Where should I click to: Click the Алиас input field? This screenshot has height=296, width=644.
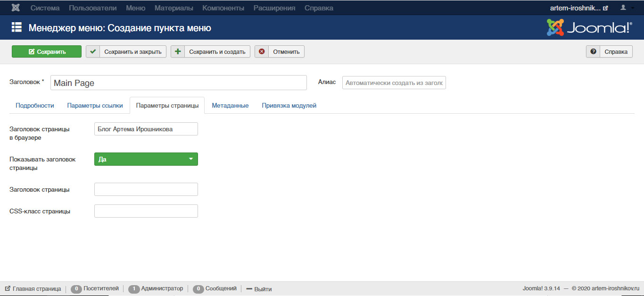pos(394,83)
